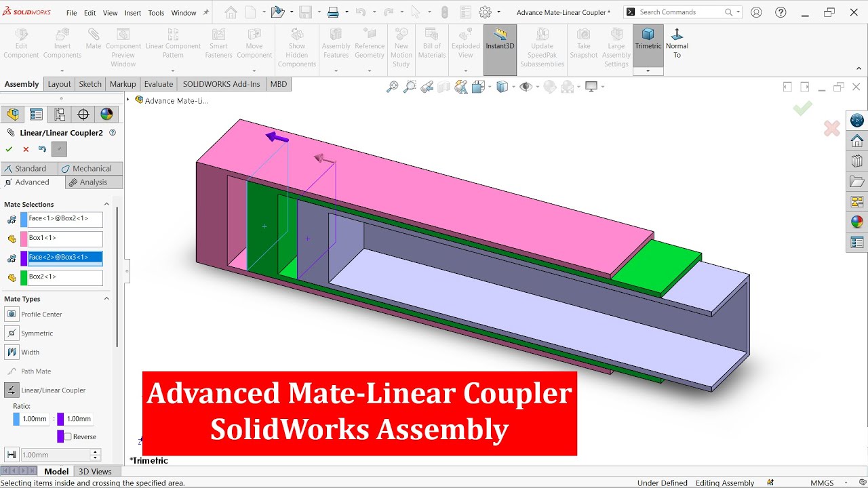Select the Standard mates tab
Viewport: 868px width, 488px height.
[x=28, y=169]
